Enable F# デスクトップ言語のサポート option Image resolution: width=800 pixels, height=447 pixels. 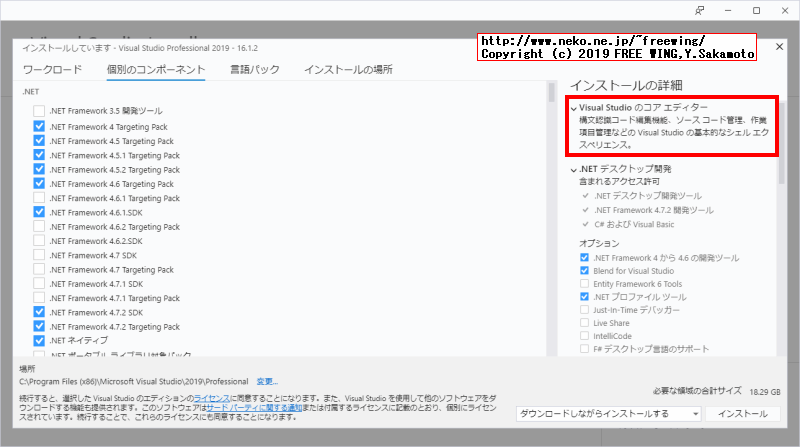[584, 349]
